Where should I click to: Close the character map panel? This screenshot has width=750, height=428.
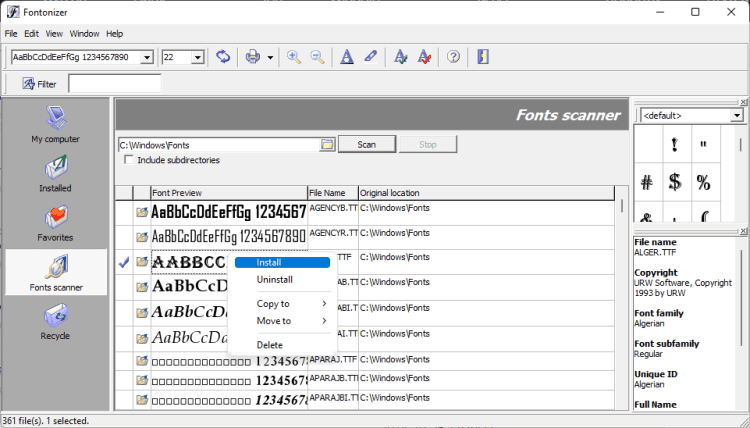click(743, 102)
